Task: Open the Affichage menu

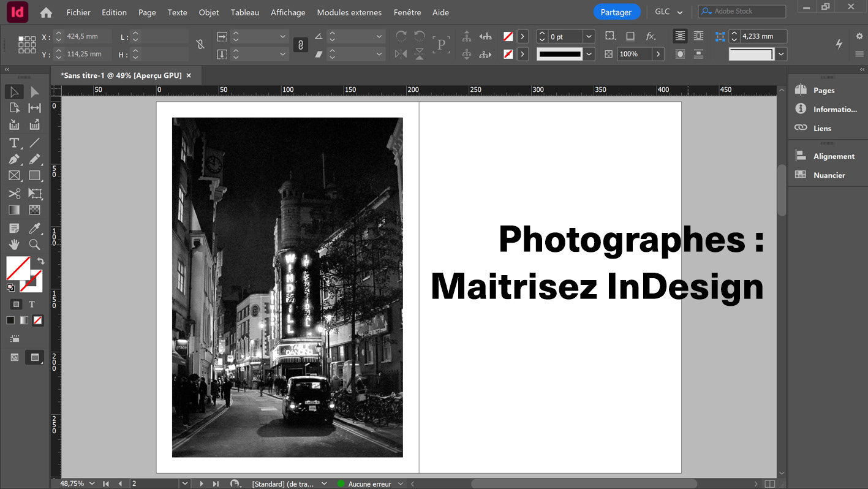Action: coord(288,12)
